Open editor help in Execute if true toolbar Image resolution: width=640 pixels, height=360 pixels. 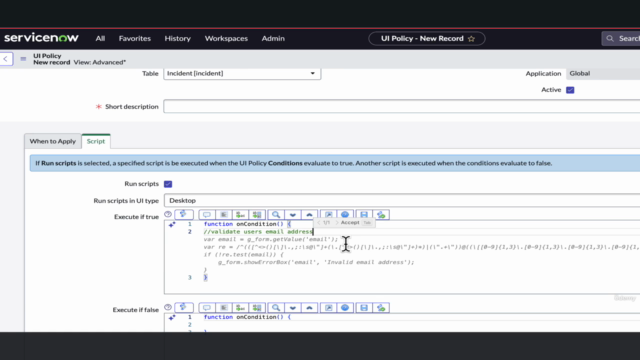[x=345, y=215]
